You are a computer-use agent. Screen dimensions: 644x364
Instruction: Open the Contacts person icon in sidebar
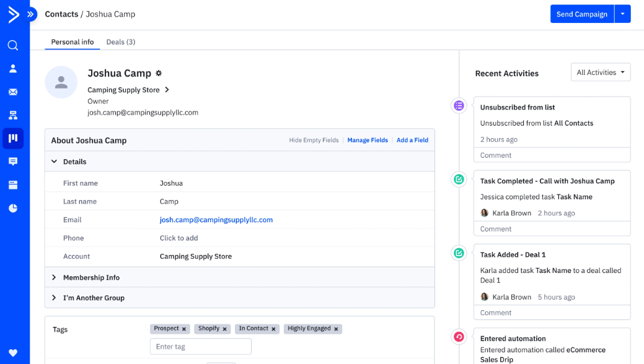pyautogui.click(x=14, y=68)
